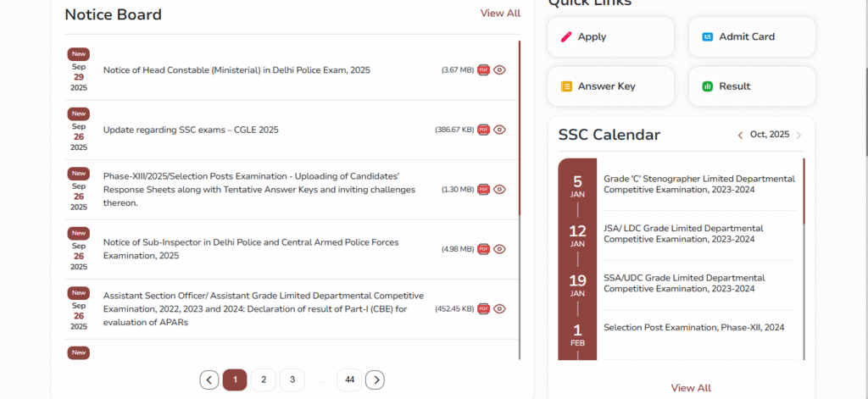Open the Answer Key quick link
868x399 pixels.
(x=610, y=86)
